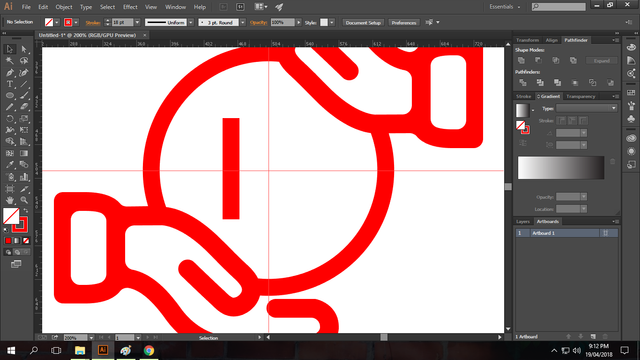Click the Preferences button
The image size is (640, 360).
[x=404, y=22]
